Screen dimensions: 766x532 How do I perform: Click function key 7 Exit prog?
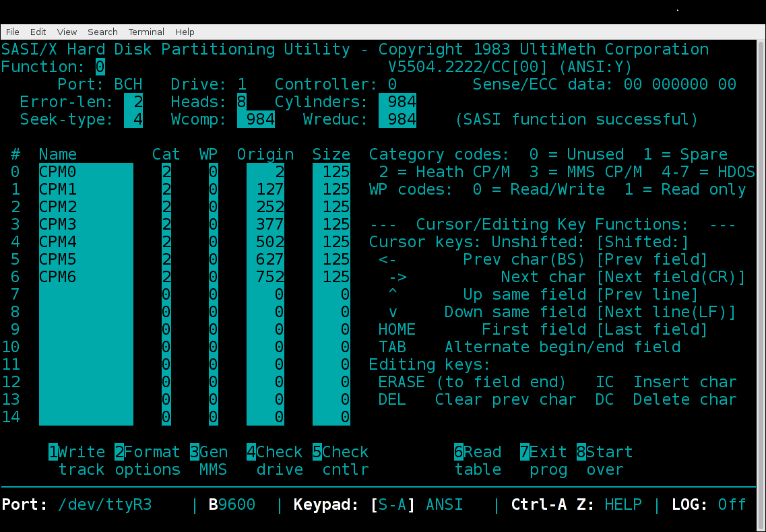[x=543, y=461]
